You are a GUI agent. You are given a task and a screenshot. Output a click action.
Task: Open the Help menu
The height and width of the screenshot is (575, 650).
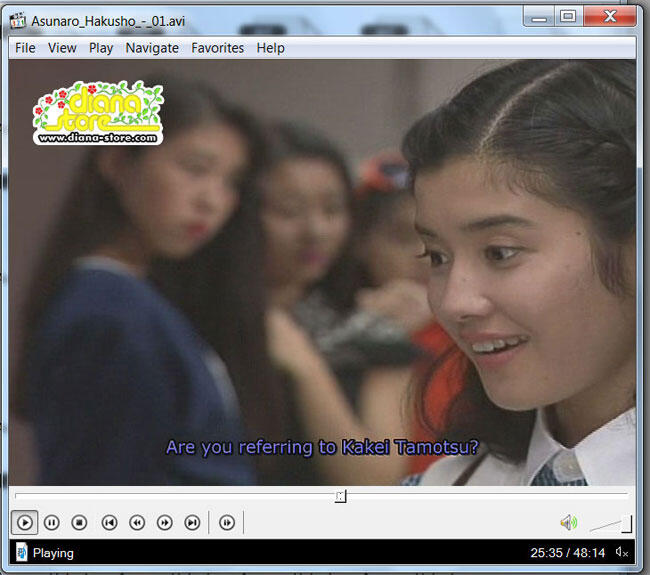point(271,48)
